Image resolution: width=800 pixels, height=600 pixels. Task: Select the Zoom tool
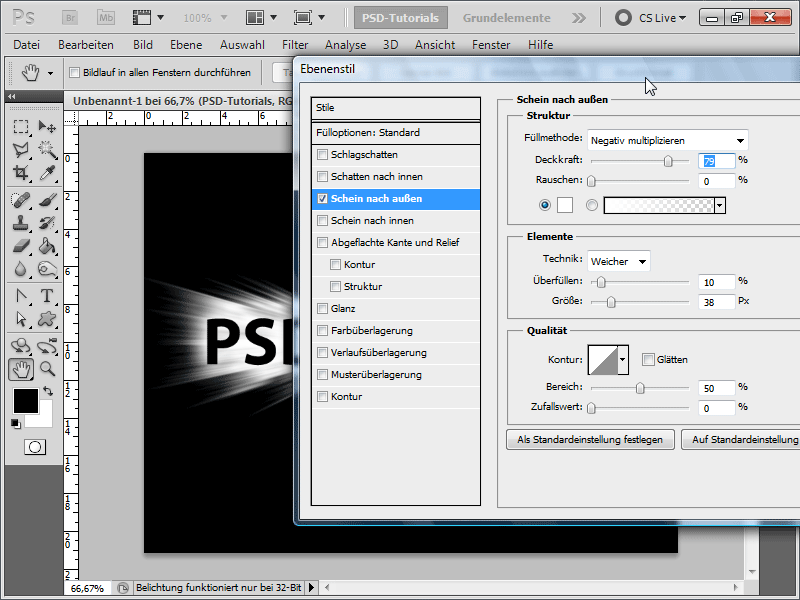coord(47,369)
